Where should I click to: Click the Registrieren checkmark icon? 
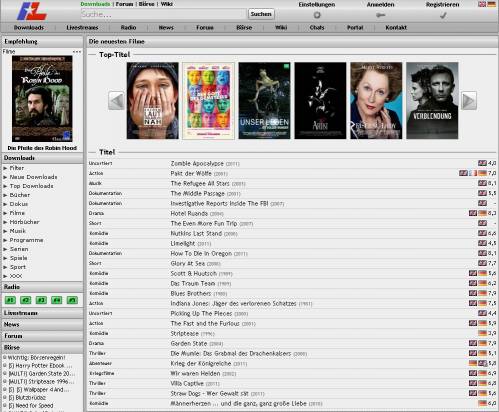click(443, 15)
